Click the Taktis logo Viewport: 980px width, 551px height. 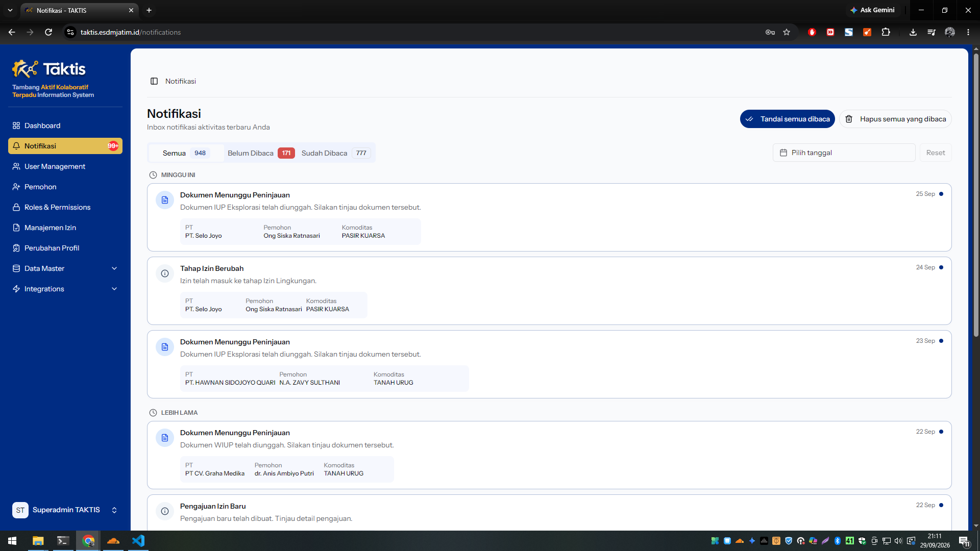point(49,69)
